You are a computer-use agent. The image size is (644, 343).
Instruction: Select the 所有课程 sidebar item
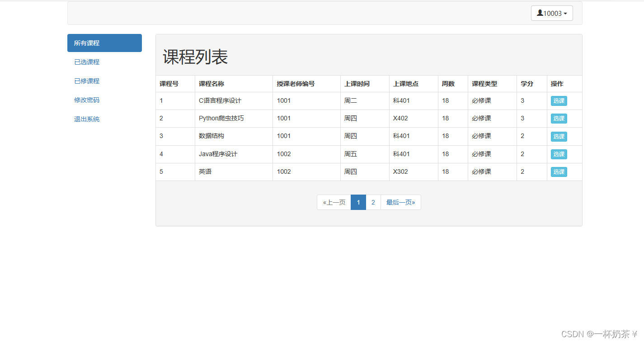(x=104, y=43)
